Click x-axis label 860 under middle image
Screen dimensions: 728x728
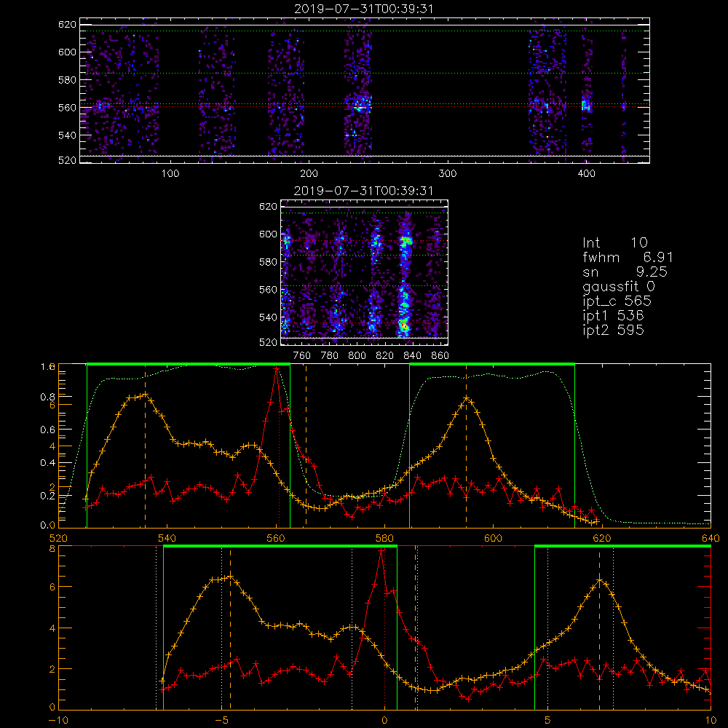440,356
